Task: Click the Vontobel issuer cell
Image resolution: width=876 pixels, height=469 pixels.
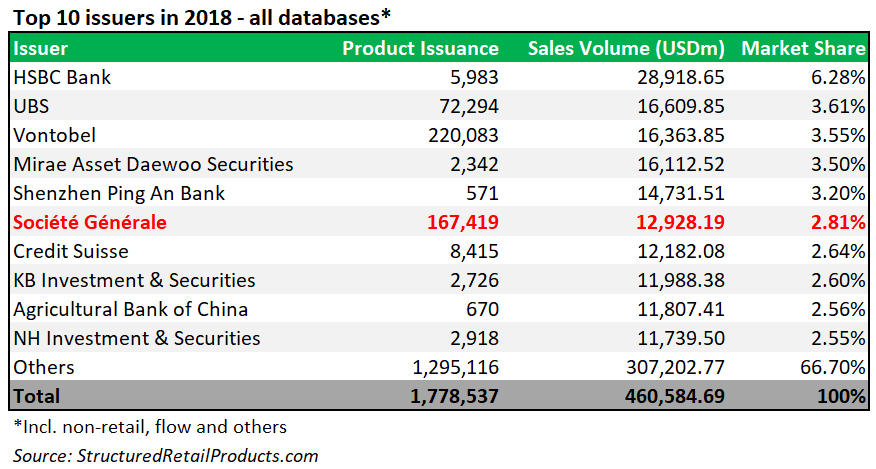Action: point(54,135)
